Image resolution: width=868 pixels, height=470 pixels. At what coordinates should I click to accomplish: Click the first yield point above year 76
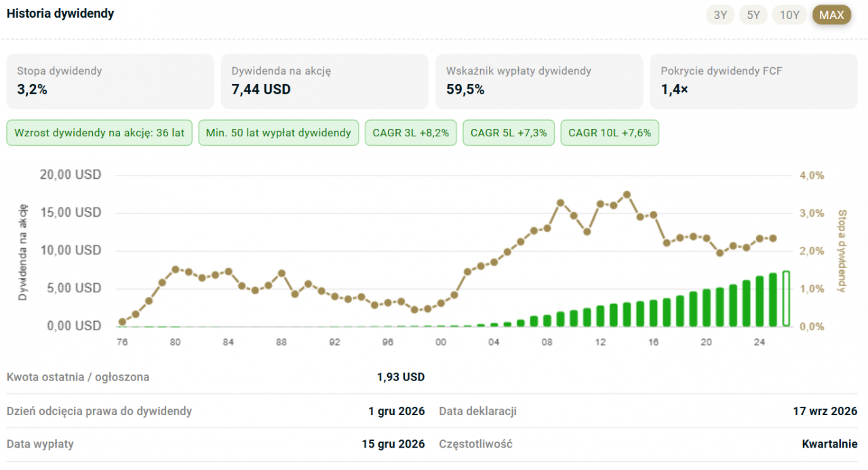pos(122,322)
